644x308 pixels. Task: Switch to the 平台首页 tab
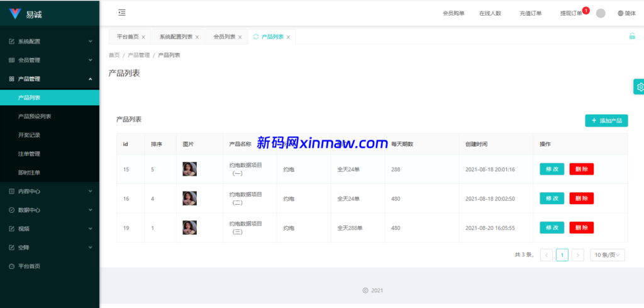coord(128,37)
